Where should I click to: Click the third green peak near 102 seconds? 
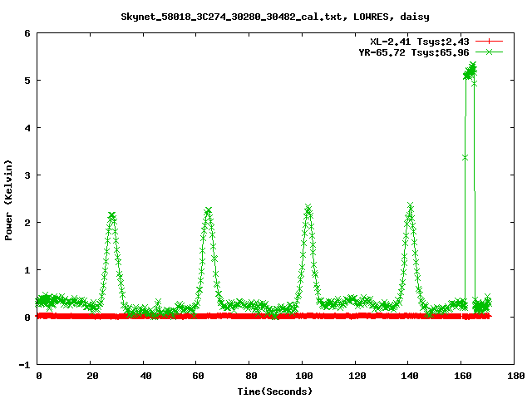coord(308,208)
